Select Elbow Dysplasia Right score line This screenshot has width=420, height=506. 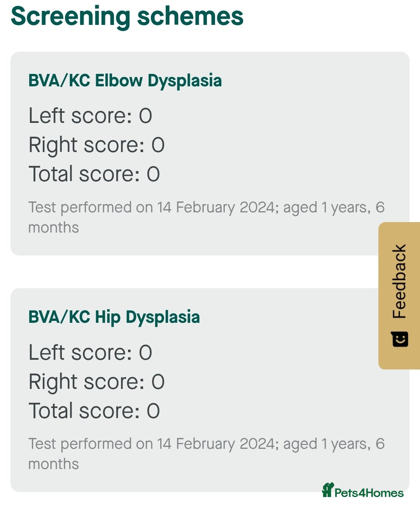point(96,145)
